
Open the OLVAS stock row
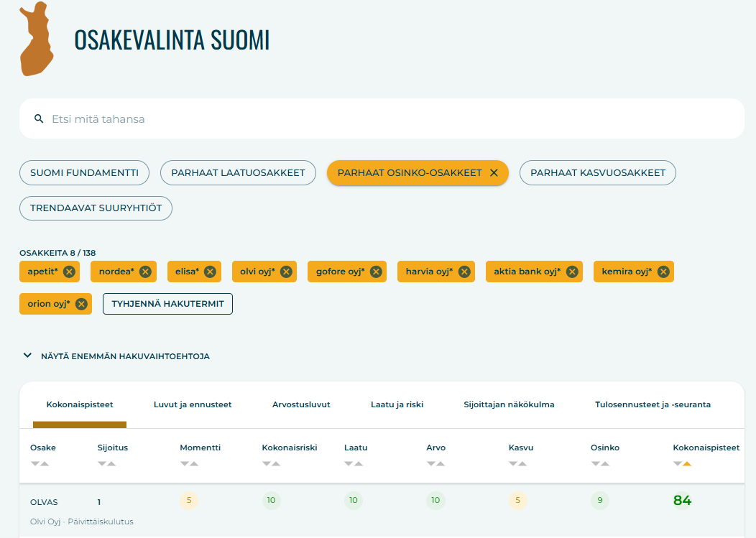[382, 511]
